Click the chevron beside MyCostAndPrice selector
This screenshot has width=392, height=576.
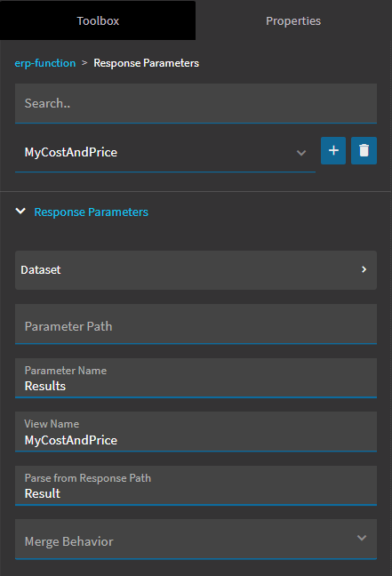point(301,153)
